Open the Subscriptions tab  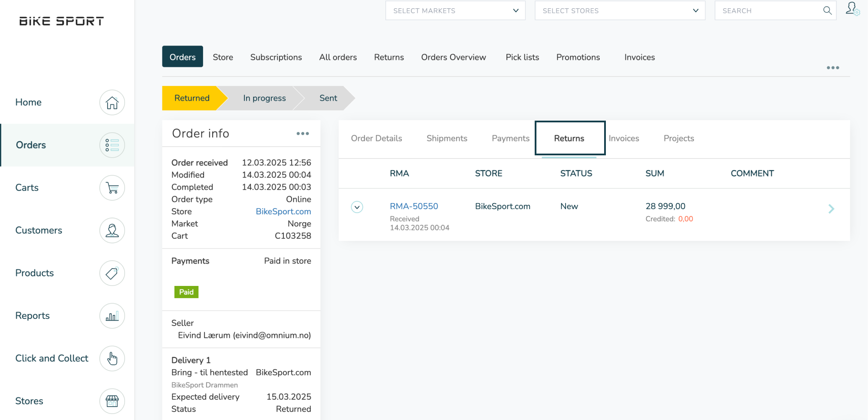point(276,57)
